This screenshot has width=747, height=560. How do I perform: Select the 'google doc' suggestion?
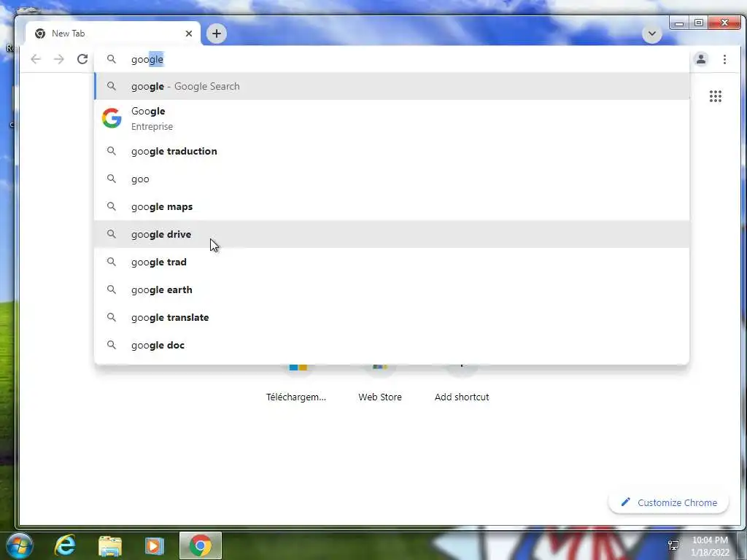pyautogui.click(x=392, y=345)
